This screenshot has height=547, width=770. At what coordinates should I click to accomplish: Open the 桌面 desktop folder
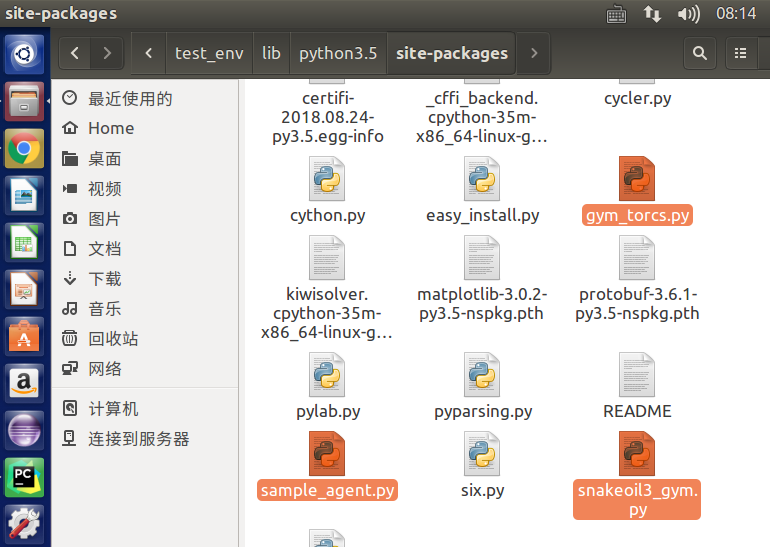click(145, 159)
